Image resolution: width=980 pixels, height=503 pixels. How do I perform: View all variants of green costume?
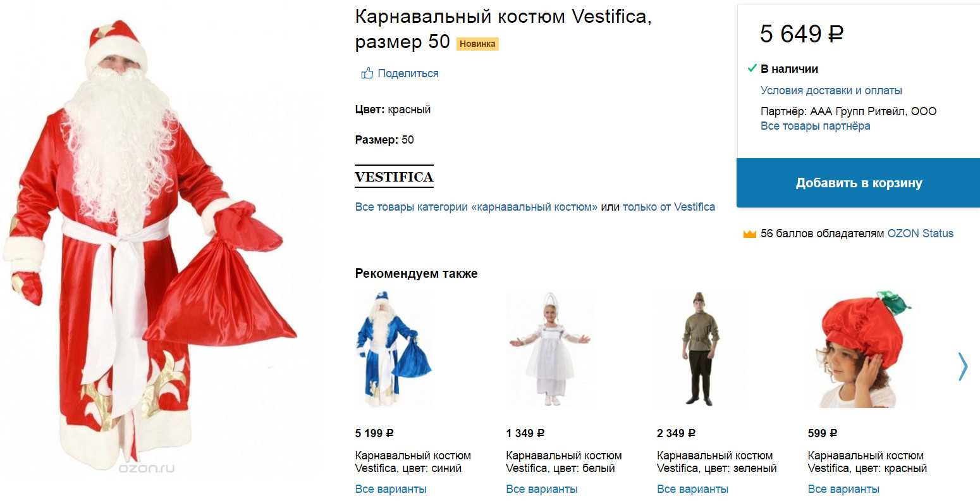coord(692,489)
